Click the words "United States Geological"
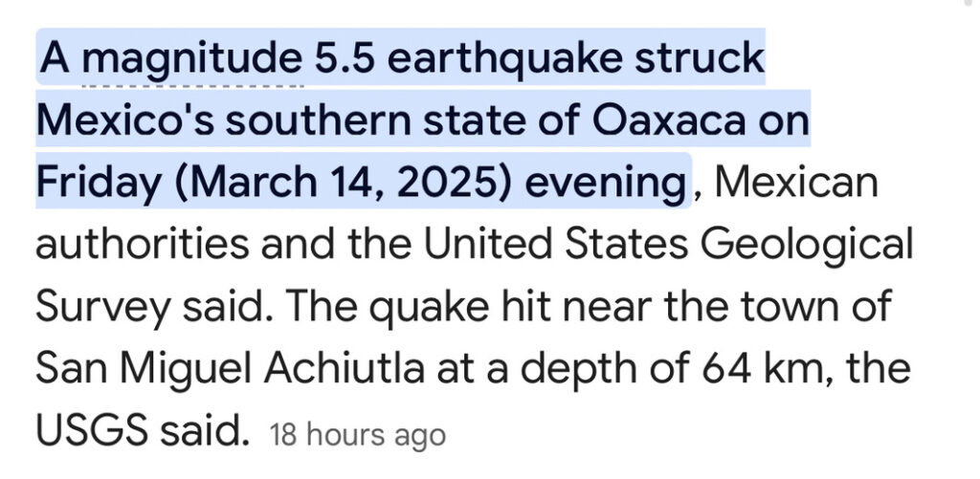The width and height of the screenshot is (980, 479). coord(668,246)
